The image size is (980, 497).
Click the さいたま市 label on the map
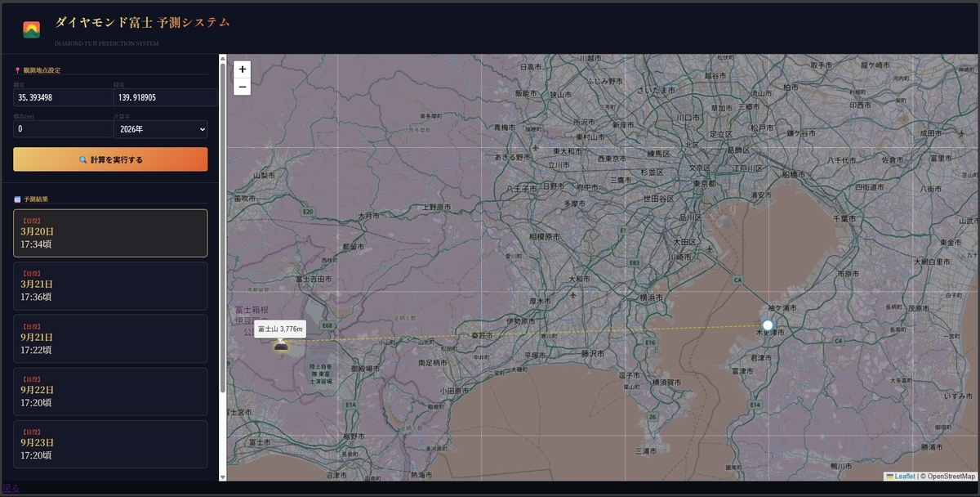656,89
